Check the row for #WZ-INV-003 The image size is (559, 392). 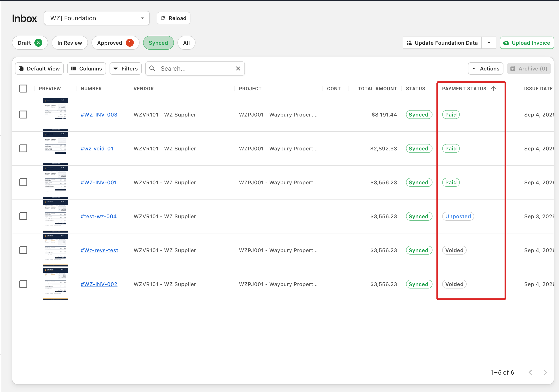23,115
